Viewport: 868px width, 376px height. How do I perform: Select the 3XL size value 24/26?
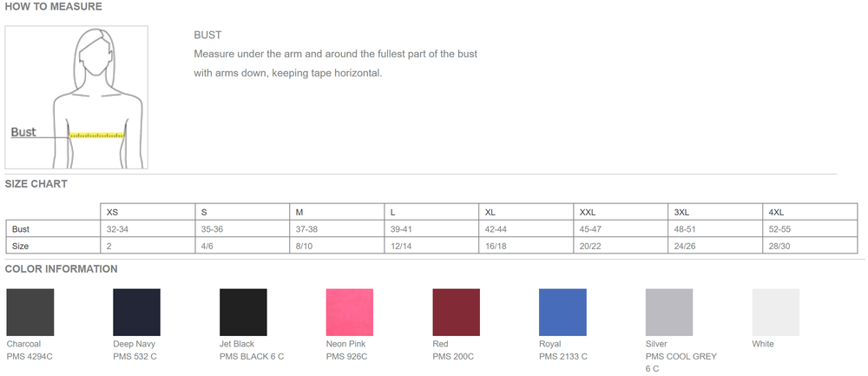pyautogui.click(x=685, y=246)
